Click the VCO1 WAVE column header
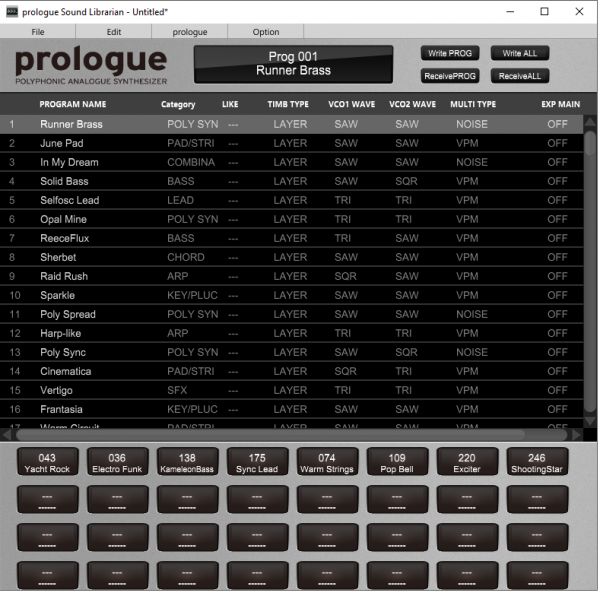The height and width of the screenshot is (593, 600). click(x=352, y=104)
